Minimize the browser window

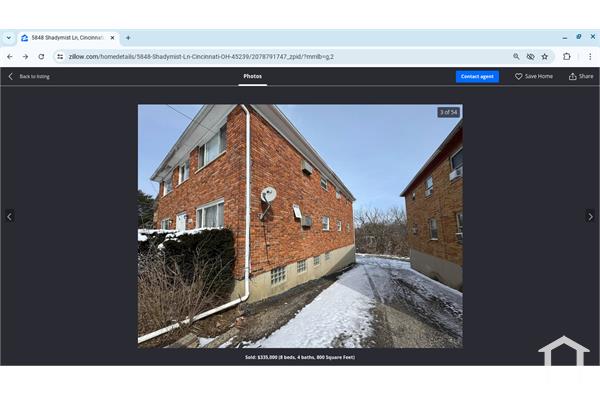pos(565,37)
